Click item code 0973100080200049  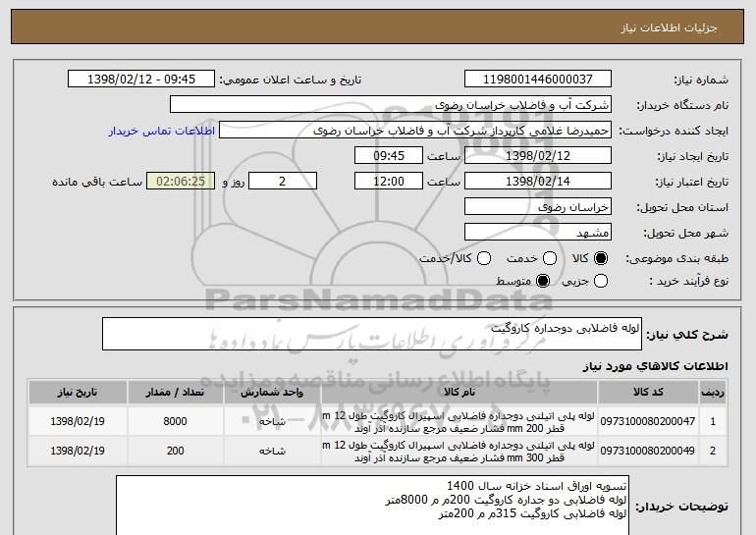pyautogui.click(x=648, y=451)
